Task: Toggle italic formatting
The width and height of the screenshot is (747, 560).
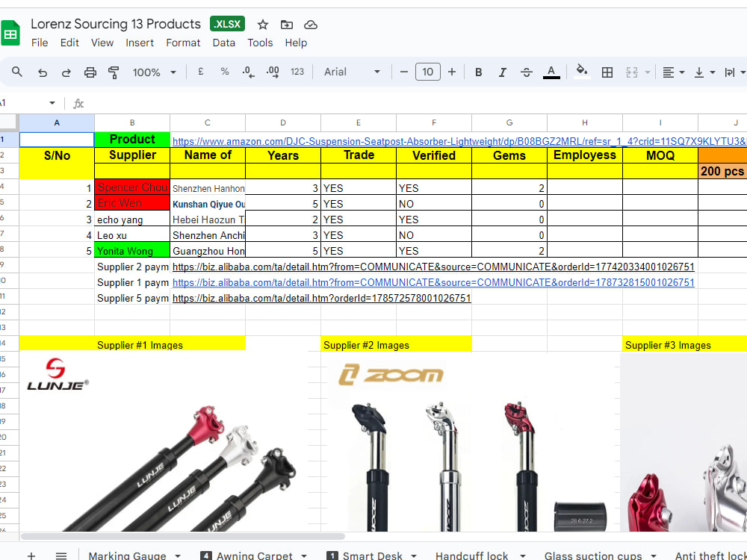Action: click(x=503, y=72)
